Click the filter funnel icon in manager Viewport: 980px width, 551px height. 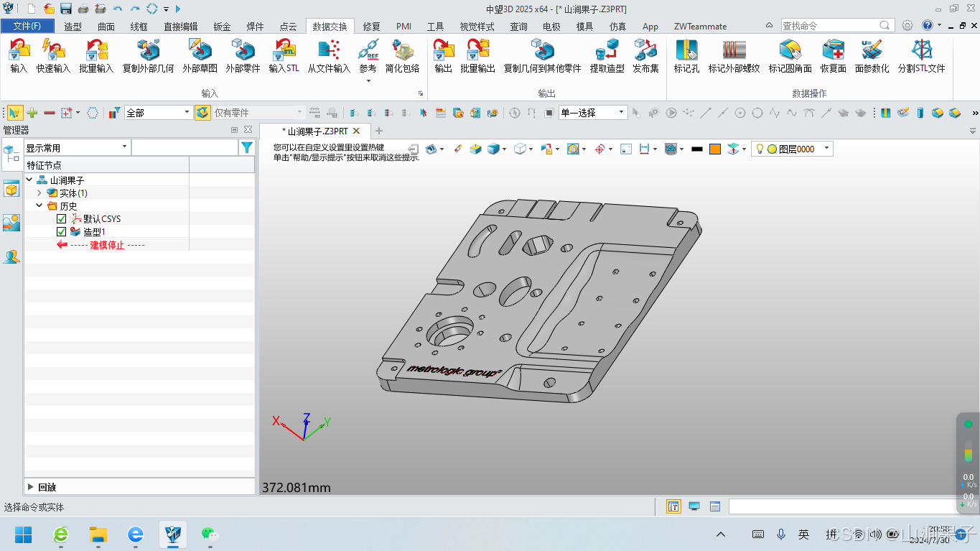click(x=247, y=147)
